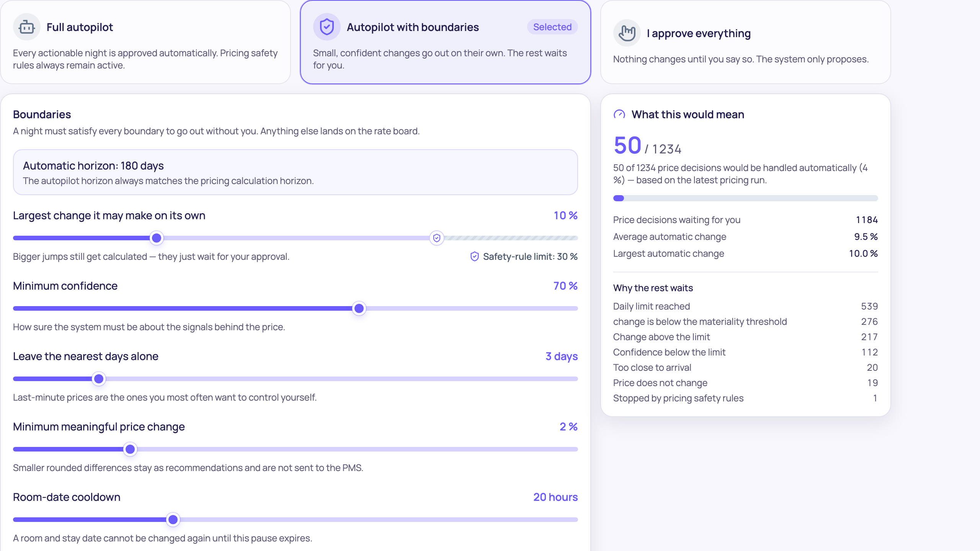Click the Largest change slider handle
This screenshot has height=551, width=980.
pyautogui.click(x=157, y=238)
